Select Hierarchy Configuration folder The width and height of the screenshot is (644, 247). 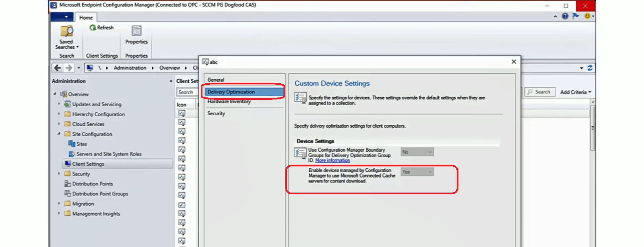(x=99, y=114)
